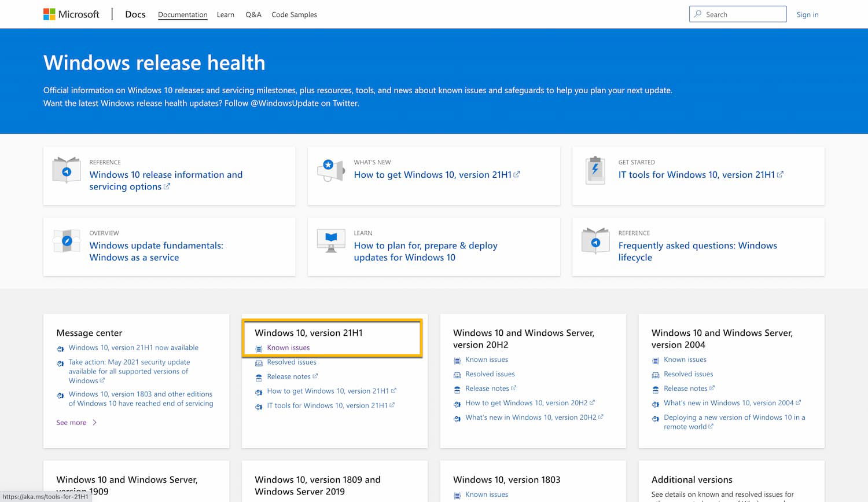Open Known issues for version 2004
This screenshot has height=502, width=868.
click(685, 360)
